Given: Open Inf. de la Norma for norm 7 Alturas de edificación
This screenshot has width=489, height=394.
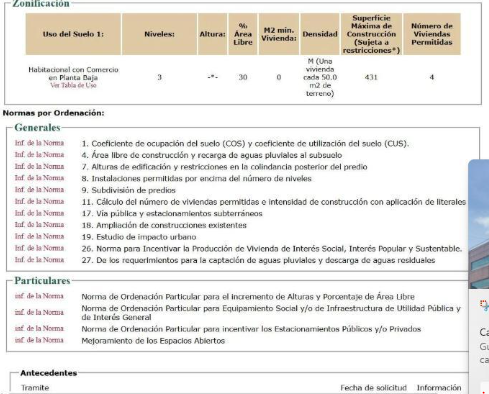Looking at the screenshot, I should pyautogui.click(x=39, y=166).
